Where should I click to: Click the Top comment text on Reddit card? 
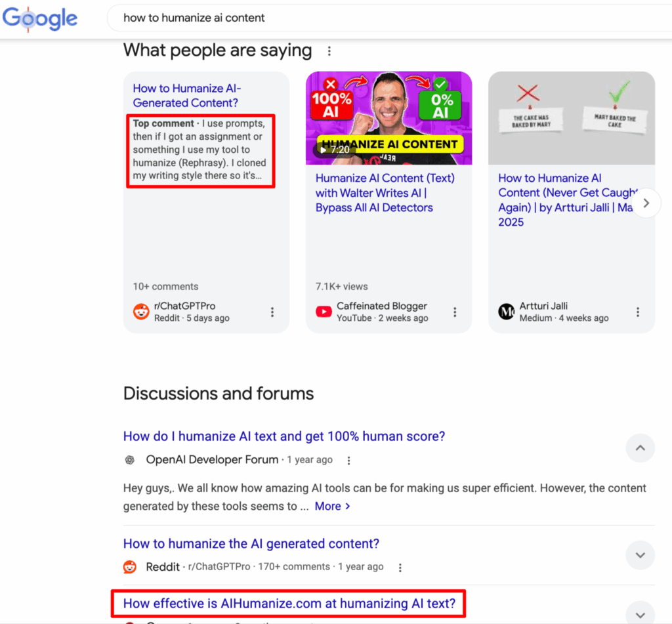point(199,150)
